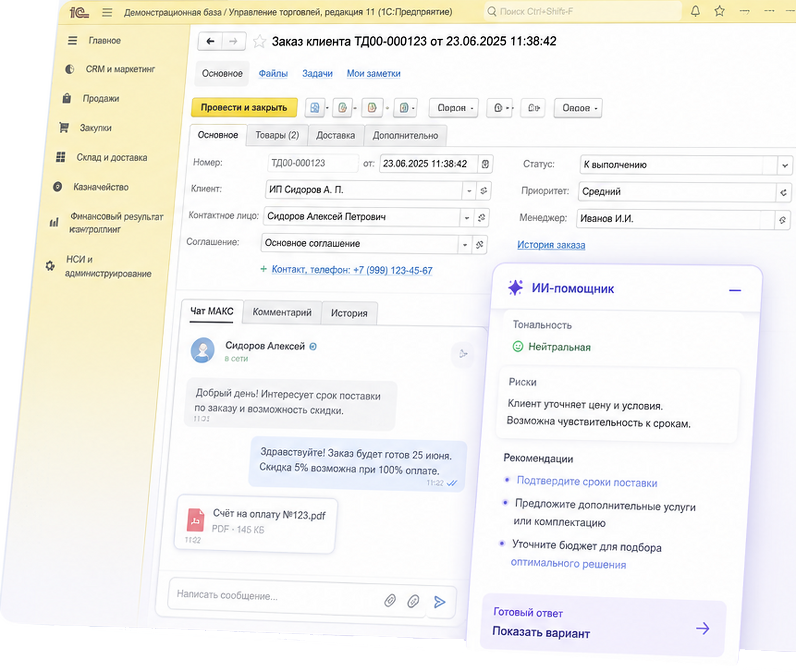
Task: Open the last dropdown button on the toolbar
Action: coord(578,108)
